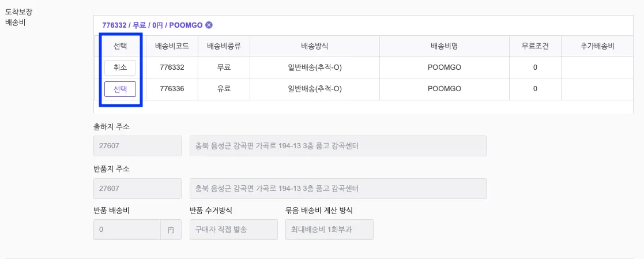The width and height of the screenshot is (644, 259).
Task: Click shipping code cell 776336
Action: pos(172,89)
